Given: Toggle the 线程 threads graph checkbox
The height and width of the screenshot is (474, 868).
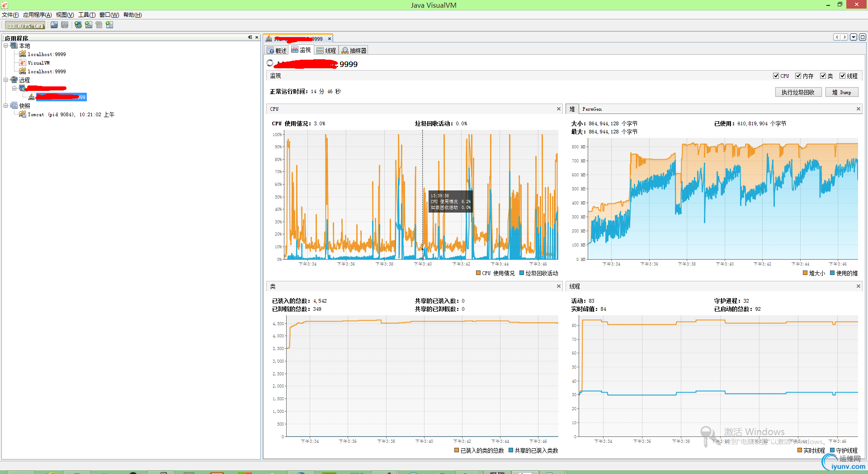Looking at the screenshot, I should 842,76.
